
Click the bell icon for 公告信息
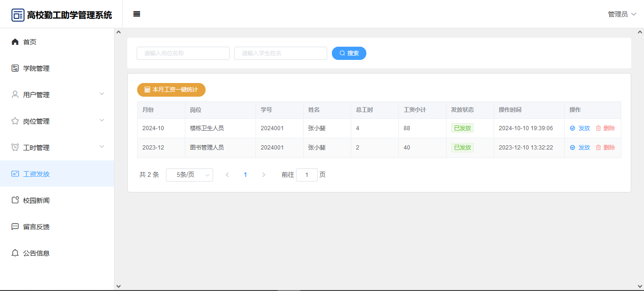coord(15,253)
